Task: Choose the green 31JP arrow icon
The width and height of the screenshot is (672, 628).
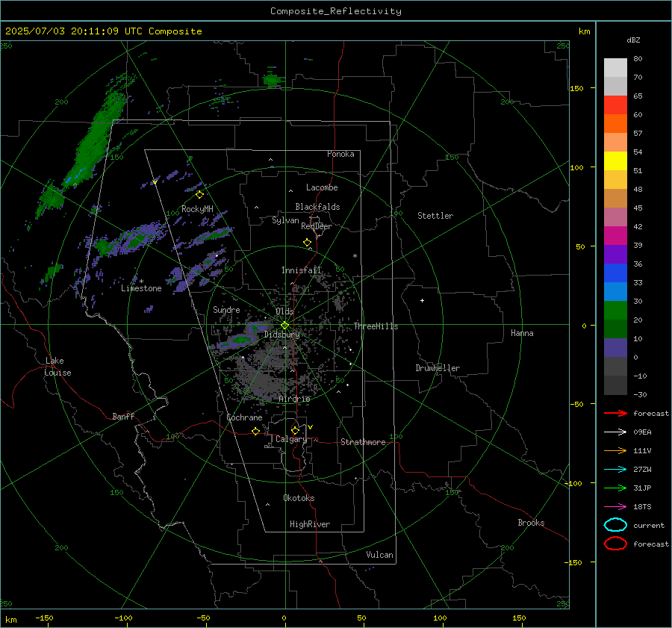Action: coord(615,488)
